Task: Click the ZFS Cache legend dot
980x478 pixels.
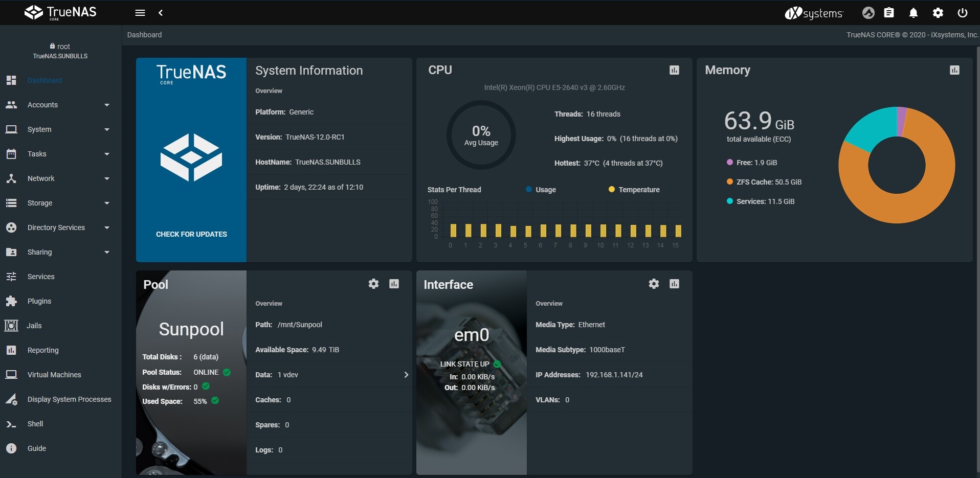Action: (730, 181)
